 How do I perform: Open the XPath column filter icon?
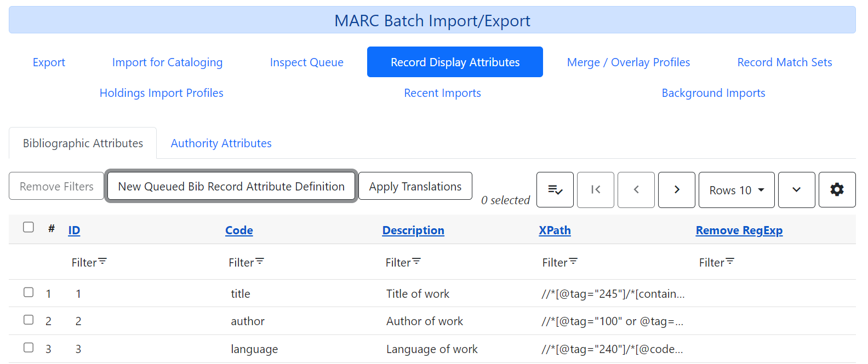pyautogui.click(x=573, y=262)
